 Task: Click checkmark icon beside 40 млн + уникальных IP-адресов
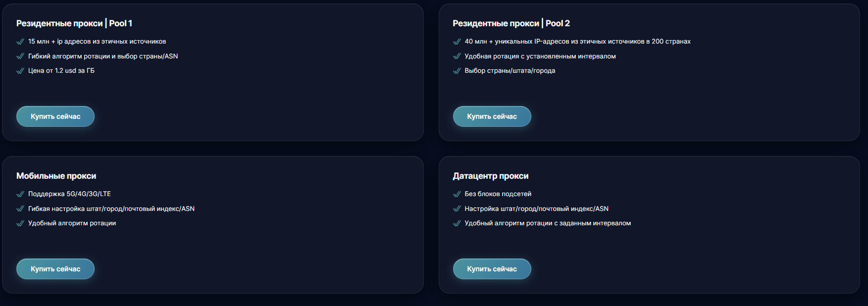(x=457, y=42)
